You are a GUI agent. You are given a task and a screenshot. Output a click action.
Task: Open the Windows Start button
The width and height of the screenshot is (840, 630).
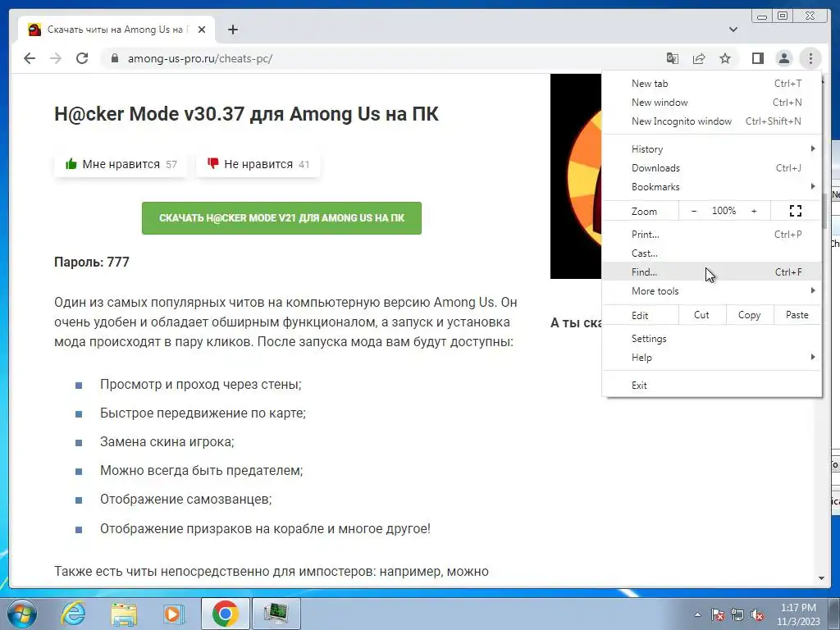(x=22, y=614)
